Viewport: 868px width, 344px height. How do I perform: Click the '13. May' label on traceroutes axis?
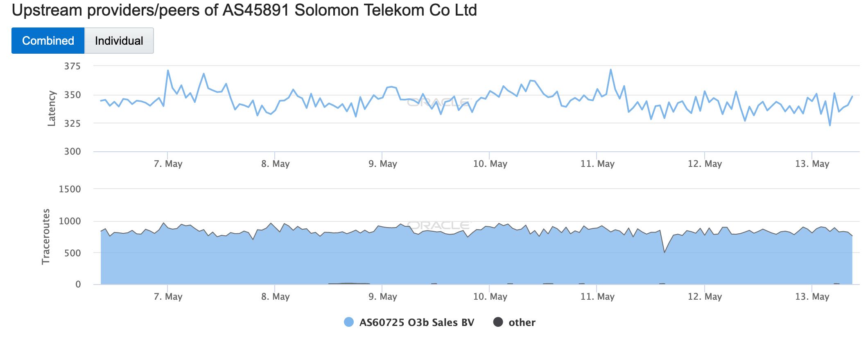coord(812,297)
